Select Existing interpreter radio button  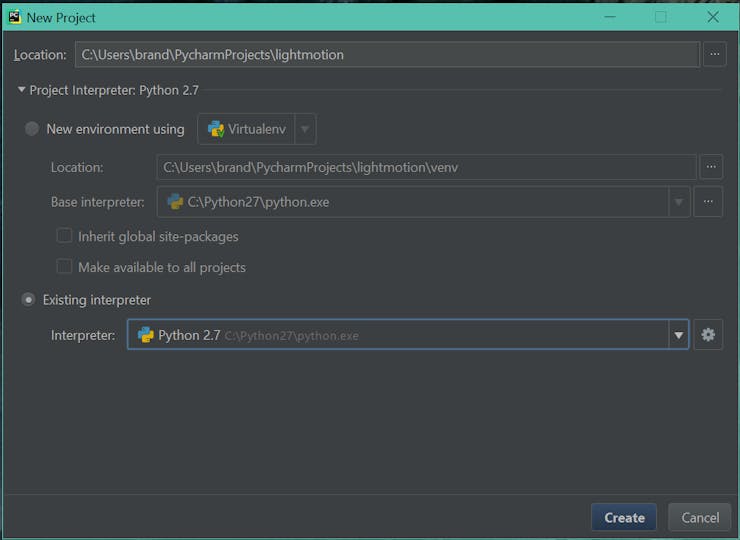(28, 300)
